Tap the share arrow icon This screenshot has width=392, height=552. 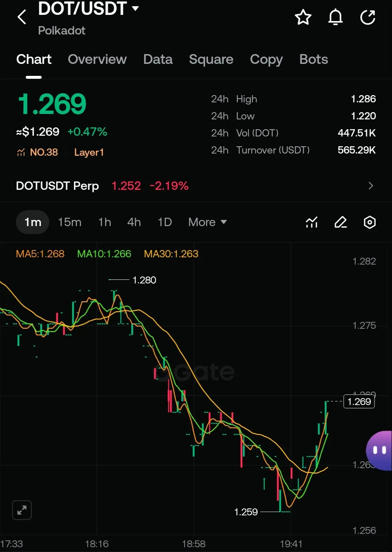click(x=368, y=17)
